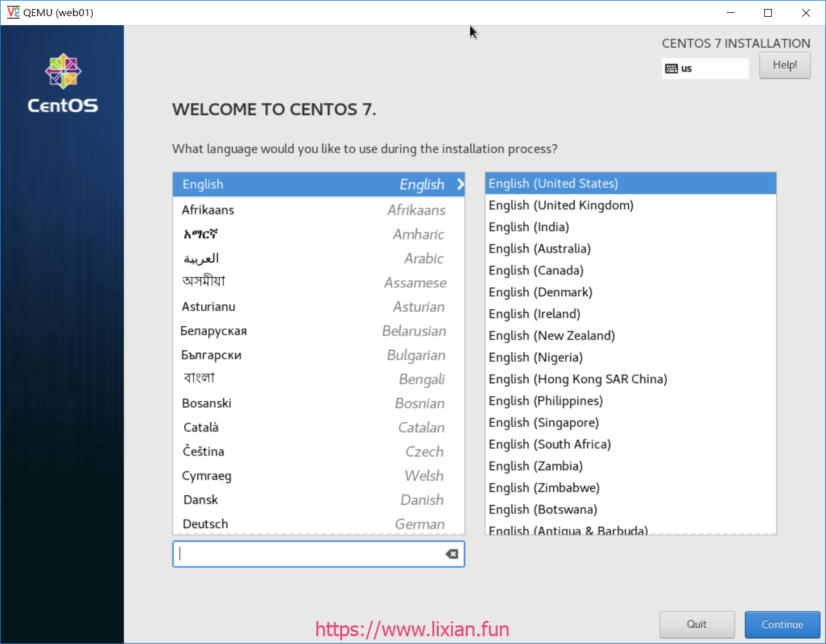The height and width of the screenshot is (644, 826).
Task: Choose English (Ireland) locale
Action: (x=631, y=314)
